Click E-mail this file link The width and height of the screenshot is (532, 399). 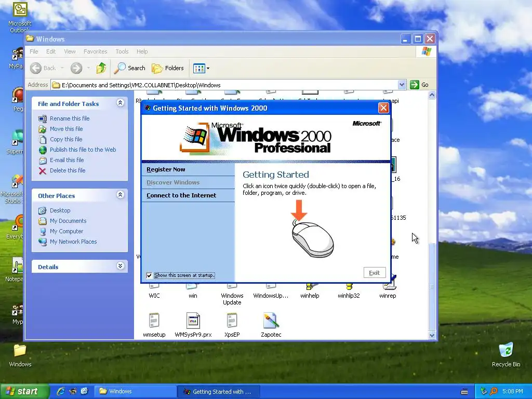[x=67, y=160]
